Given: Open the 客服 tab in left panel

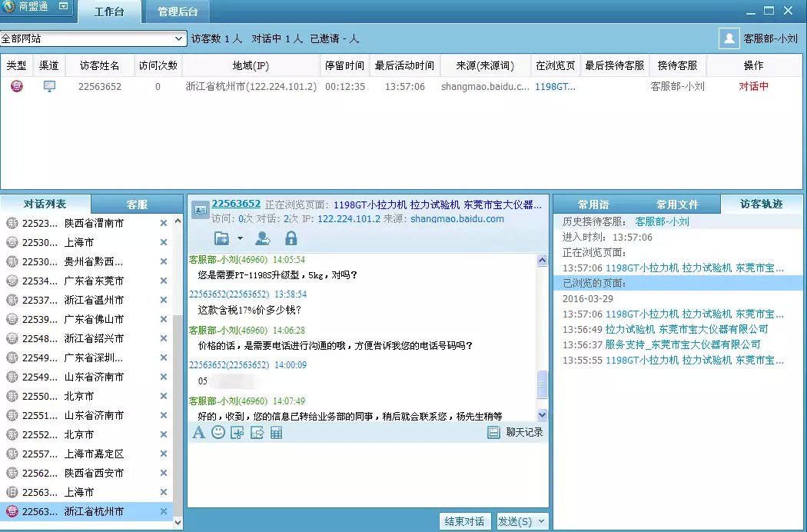Looking at the screenshot, I should [137, 204].
